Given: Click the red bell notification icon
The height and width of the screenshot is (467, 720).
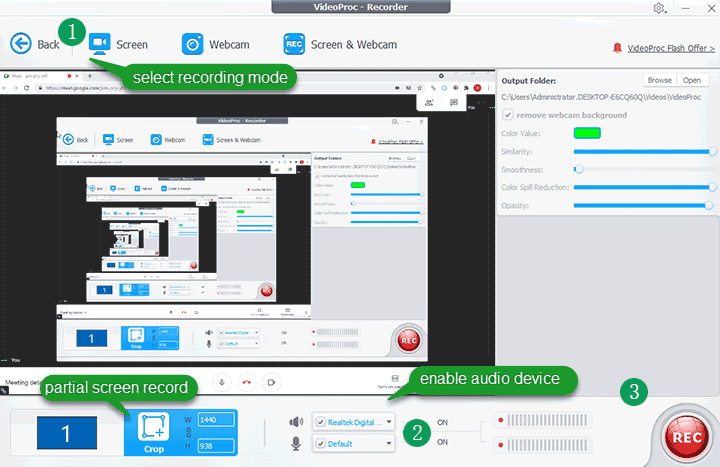Looking at the screenshot, I should [x=617, y=48].
